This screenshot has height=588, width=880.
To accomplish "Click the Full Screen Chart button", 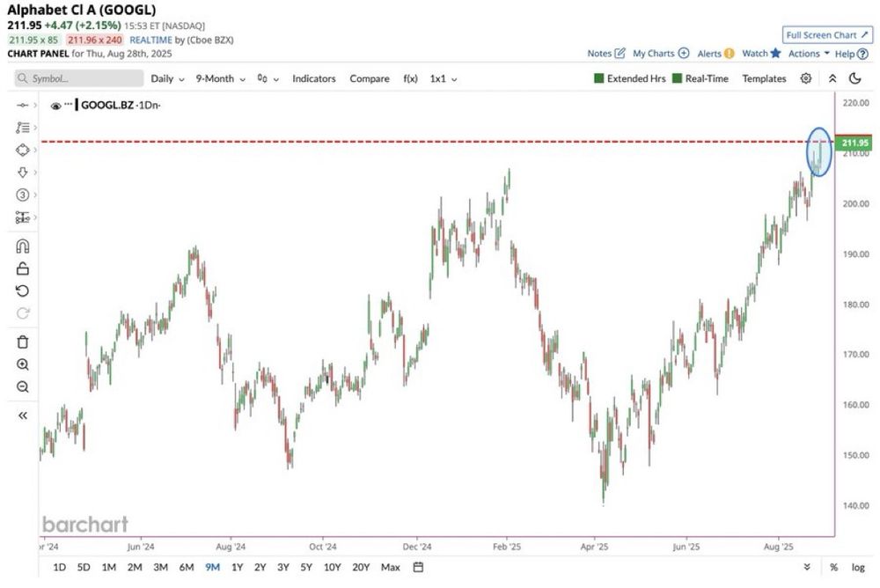I will pos(827,35).
